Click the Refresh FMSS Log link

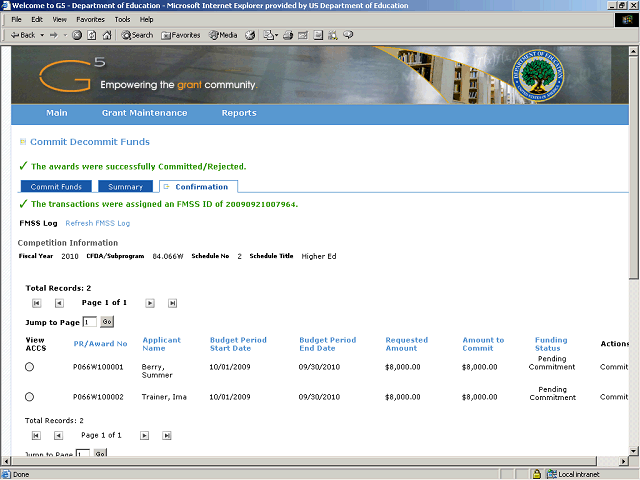click(98, 223)
